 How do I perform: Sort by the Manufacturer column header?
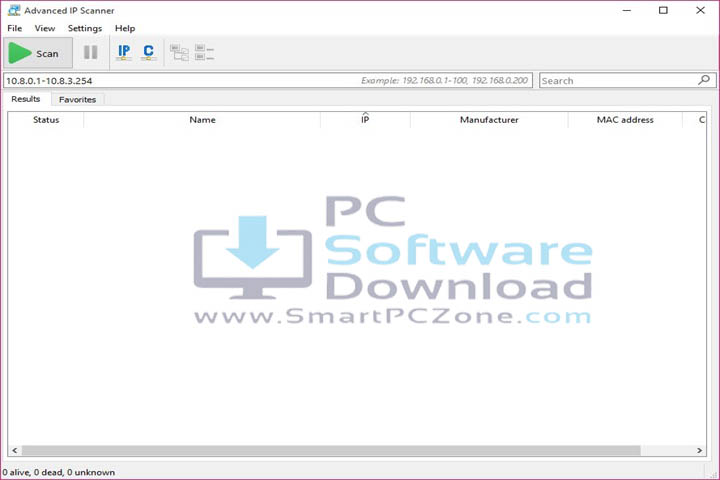489,120
